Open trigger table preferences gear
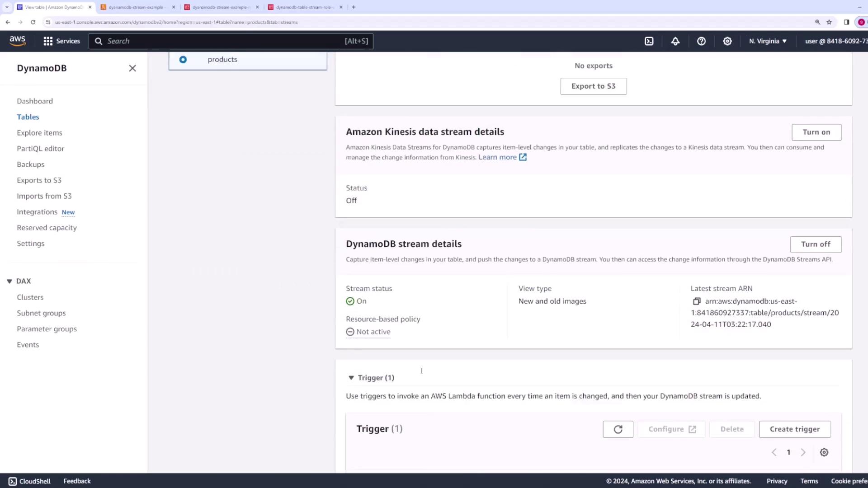This screenshot has height=488, width=868. [824, 452]
